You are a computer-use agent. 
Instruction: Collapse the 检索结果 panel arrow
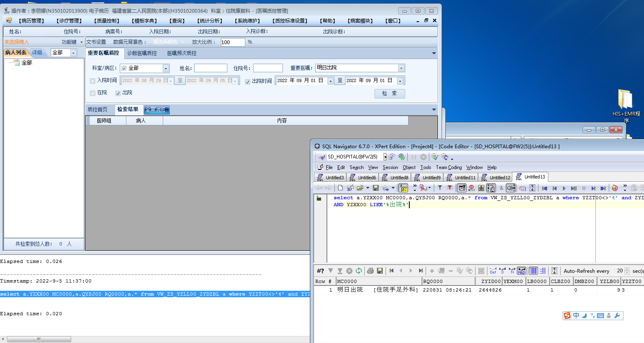coord(434,109)
